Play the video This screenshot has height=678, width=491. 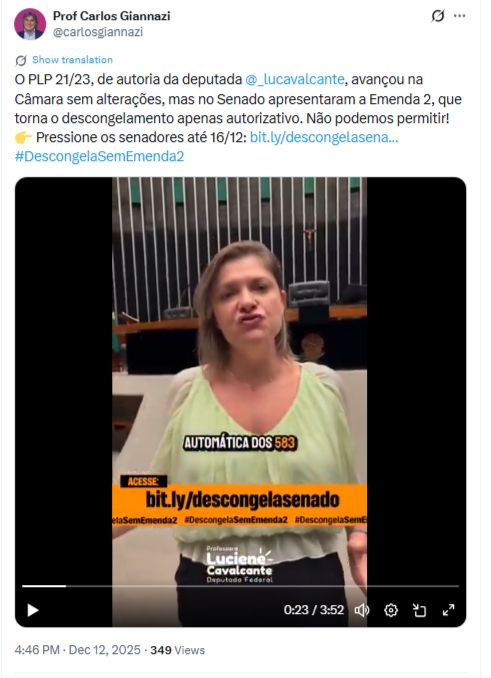click(33, 610)
